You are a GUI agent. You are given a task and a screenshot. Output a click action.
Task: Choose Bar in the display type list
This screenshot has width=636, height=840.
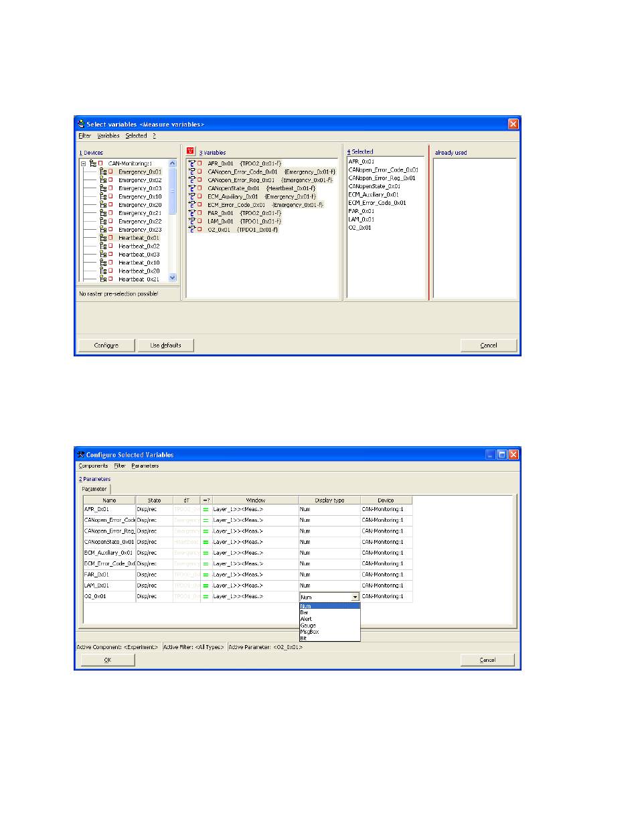(x=329, y=612)
